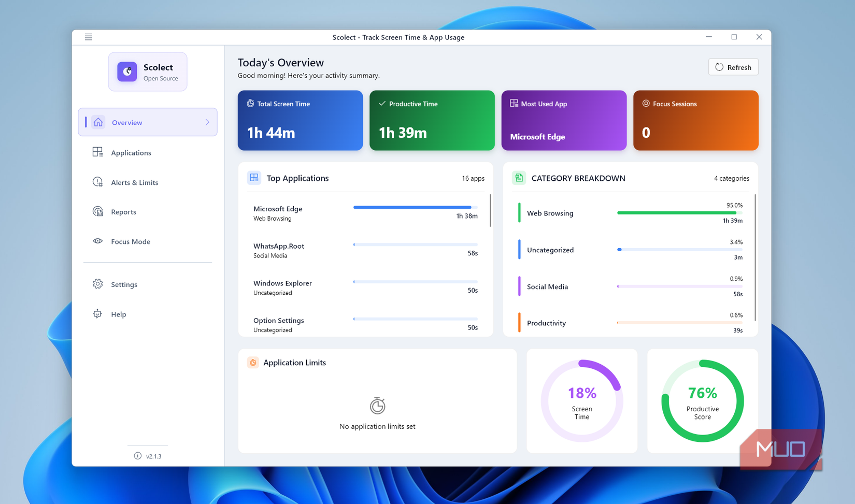Viewport: 855px width, 504px height.
Task: Click the Reports chart icon
Action: (97, 211)
